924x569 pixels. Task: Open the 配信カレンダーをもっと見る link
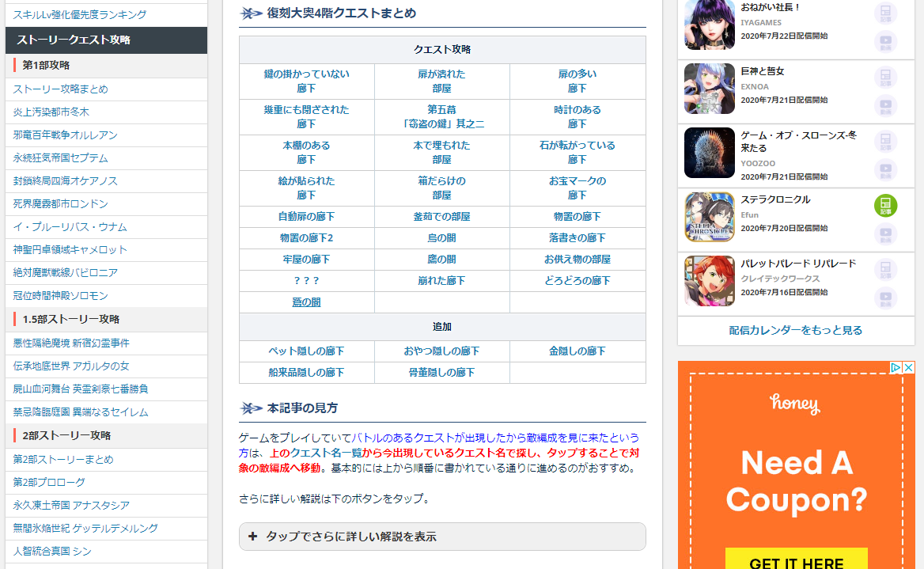[795, 328]
